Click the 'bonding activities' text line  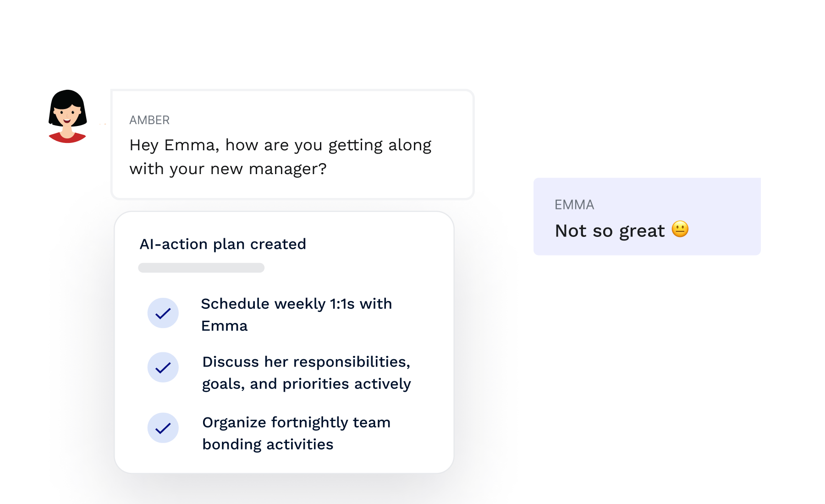point(268,444)
